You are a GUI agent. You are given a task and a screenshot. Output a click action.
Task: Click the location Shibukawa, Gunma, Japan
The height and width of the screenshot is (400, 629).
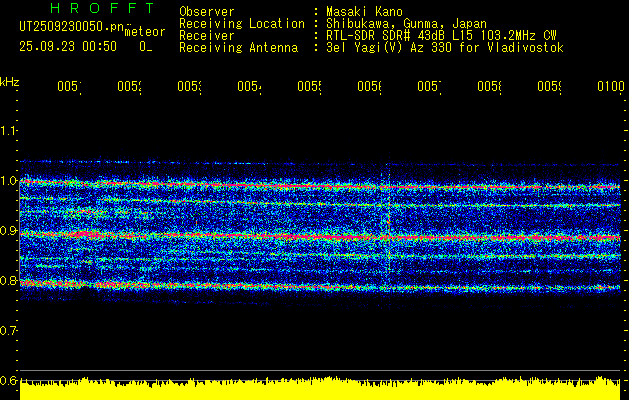click(406, 24)
